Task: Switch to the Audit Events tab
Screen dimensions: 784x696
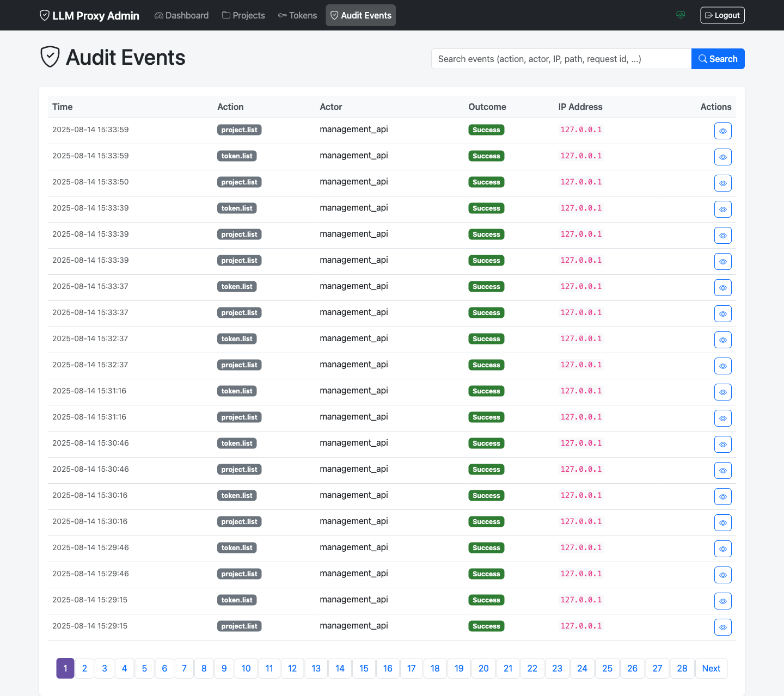Action: [360, 15]
